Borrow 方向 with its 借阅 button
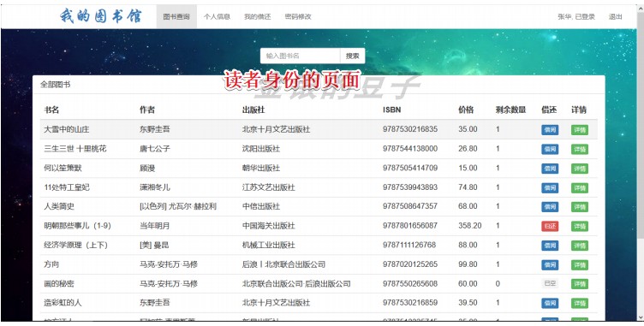 550,265
